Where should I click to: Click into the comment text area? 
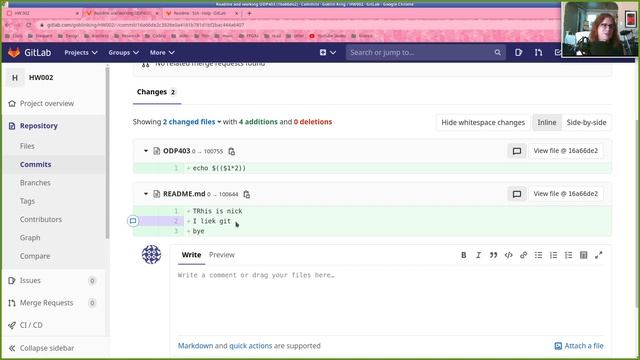391,301
